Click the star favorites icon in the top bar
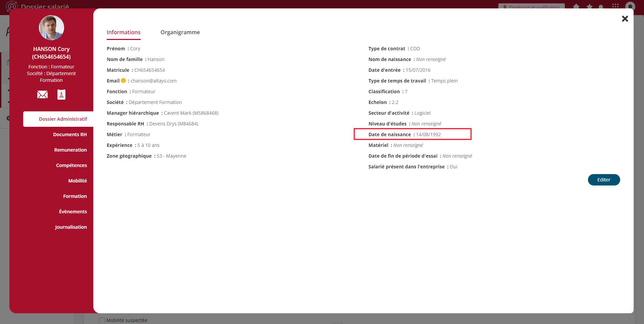644x324 pixels. point(589,6)
